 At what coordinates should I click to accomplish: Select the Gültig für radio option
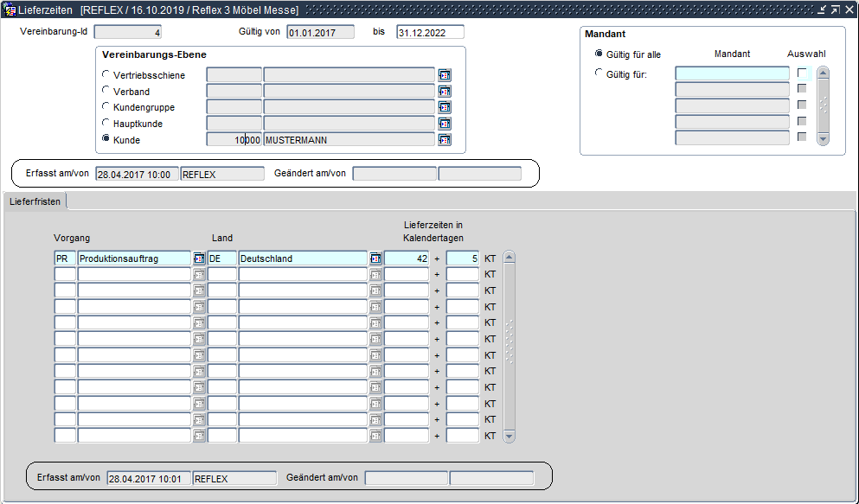pyautogui.click(x=599, y=73)
